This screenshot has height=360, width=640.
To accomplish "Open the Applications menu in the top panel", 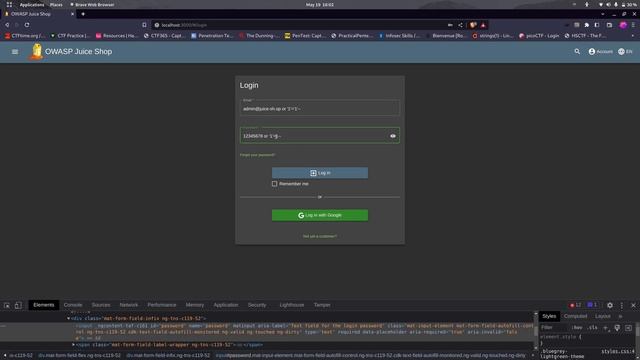I will 31,4.
